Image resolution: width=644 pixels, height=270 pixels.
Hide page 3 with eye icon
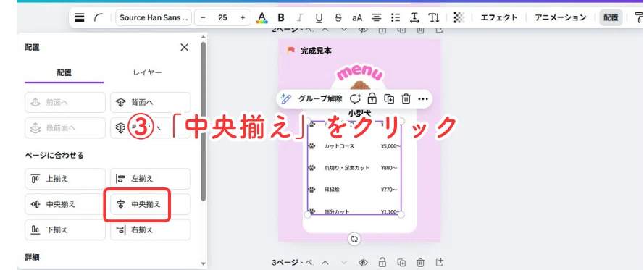click(363, 262)
